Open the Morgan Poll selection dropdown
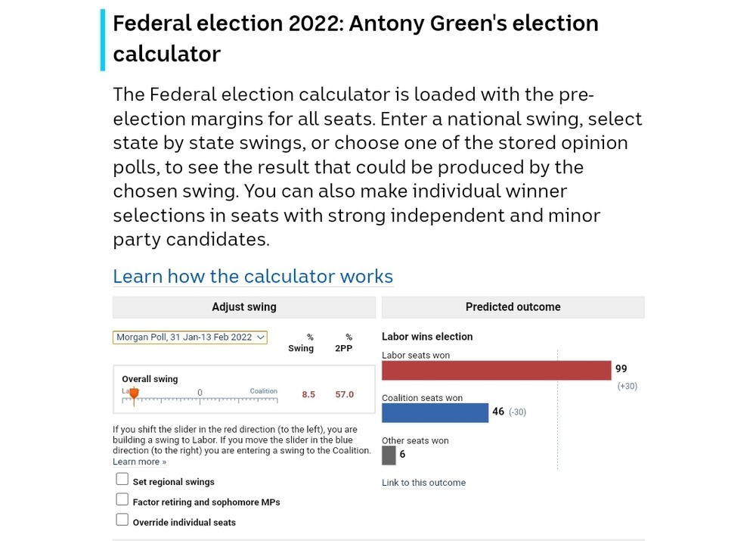The width and height of the screenshot is (756, 541). (190, 337)
